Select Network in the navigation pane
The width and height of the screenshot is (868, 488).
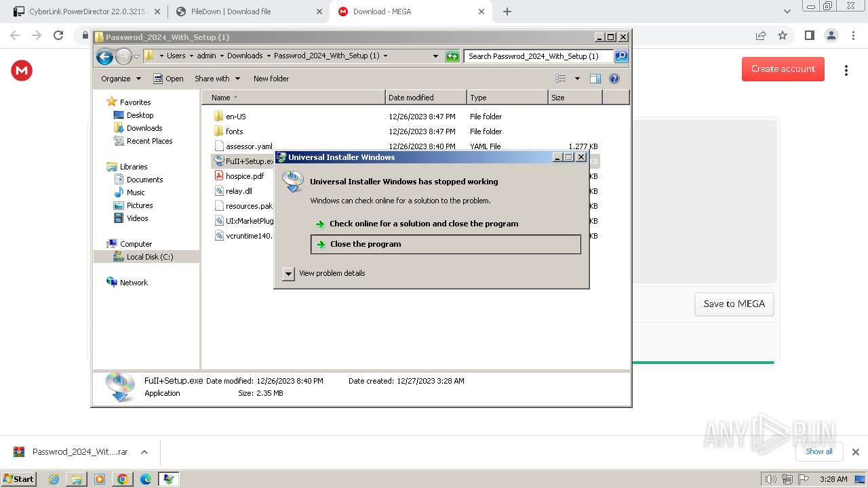[x=134, y=283]
